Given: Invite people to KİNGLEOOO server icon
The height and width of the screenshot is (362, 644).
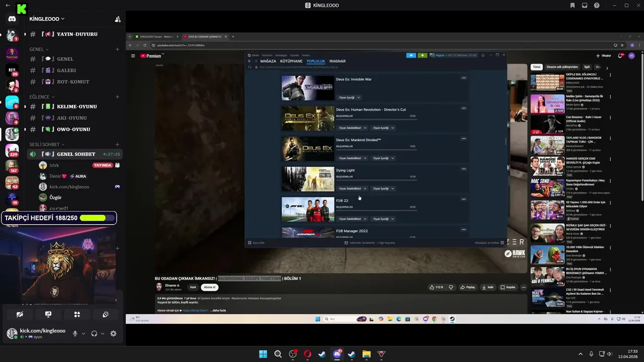Looking at the screenshot, I should pyautogui.click(x=118, y=19).
